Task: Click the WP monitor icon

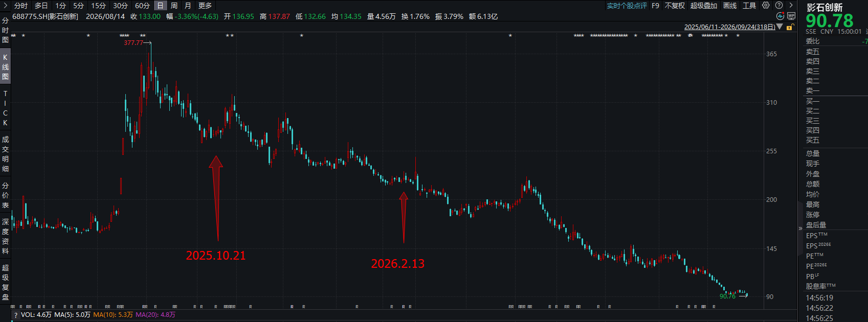Action: pos(791,16)
